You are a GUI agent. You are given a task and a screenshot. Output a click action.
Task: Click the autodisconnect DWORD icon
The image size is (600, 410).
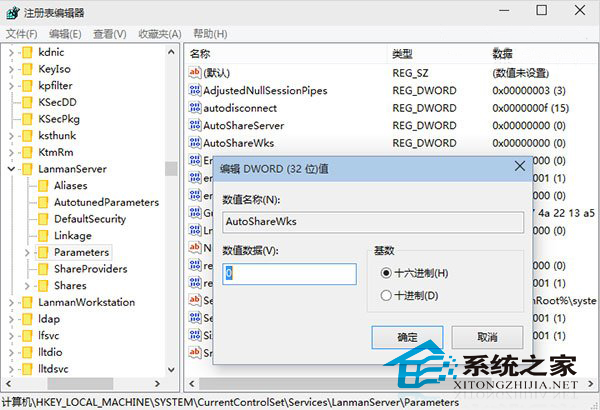195,108
